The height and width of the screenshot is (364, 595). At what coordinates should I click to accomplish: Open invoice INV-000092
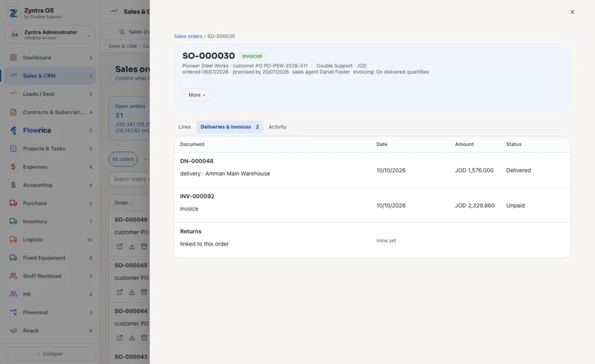[x=197, y=196]
